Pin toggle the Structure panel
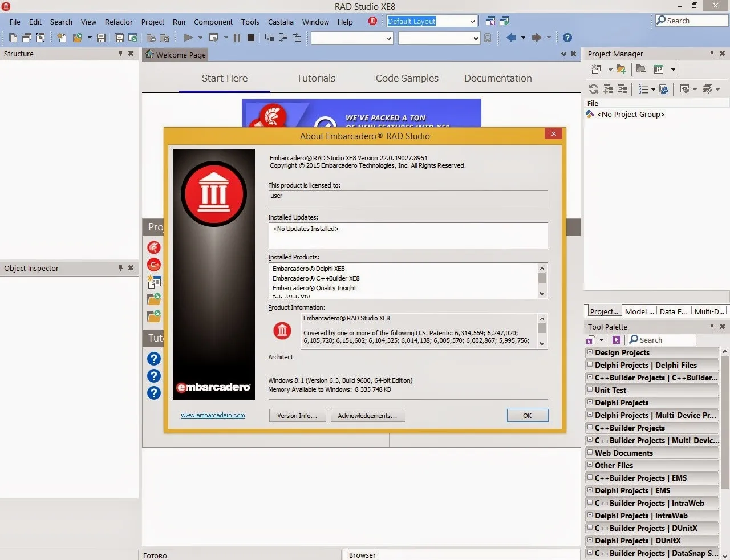 (120, 54)
